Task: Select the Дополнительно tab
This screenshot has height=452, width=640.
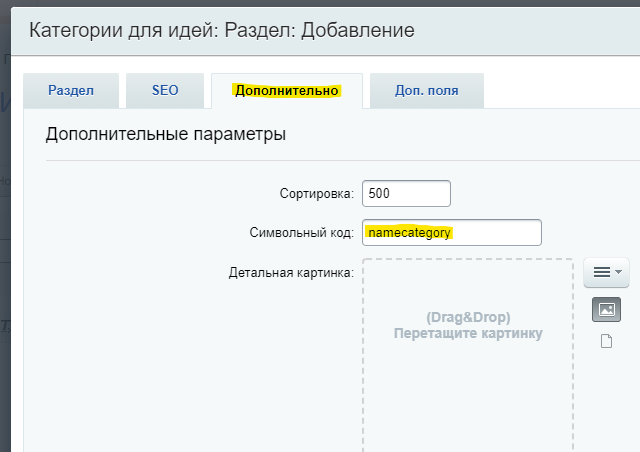Action: click(x=287, y=91)
